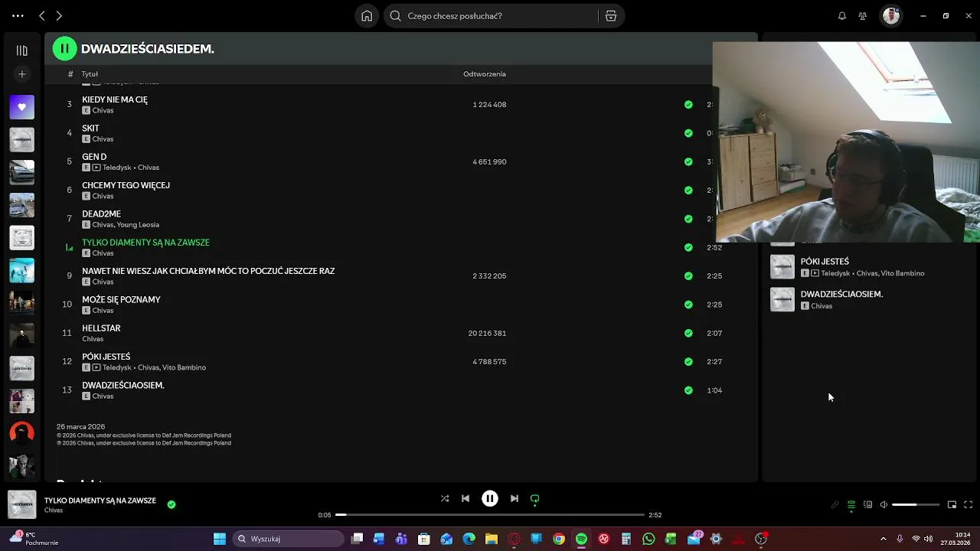Show lyrics with microphone icon
Image resolution: width=980 pixels, height=551 pixels.
point(835,504)
